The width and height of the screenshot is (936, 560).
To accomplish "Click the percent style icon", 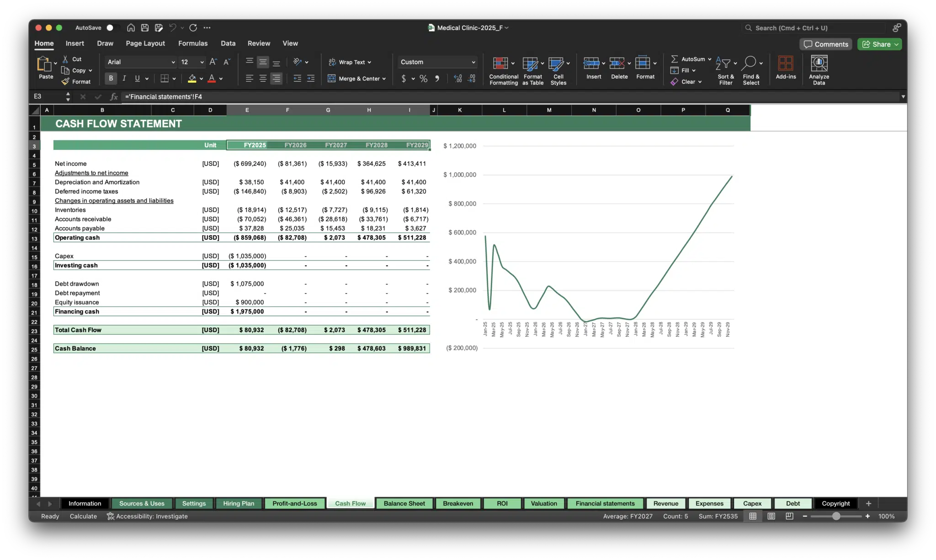I will coord(423,79).
